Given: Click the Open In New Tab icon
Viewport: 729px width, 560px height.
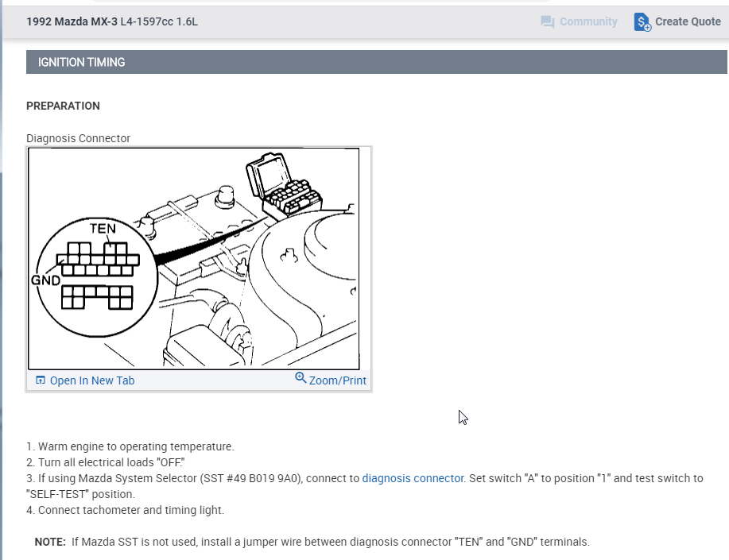Looking at the screenshot, I should (41, 380).
